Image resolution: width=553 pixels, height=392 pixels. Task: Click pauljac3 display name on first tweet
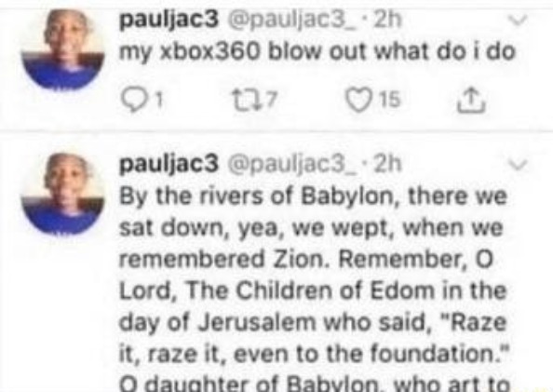(x=169, y=21)
